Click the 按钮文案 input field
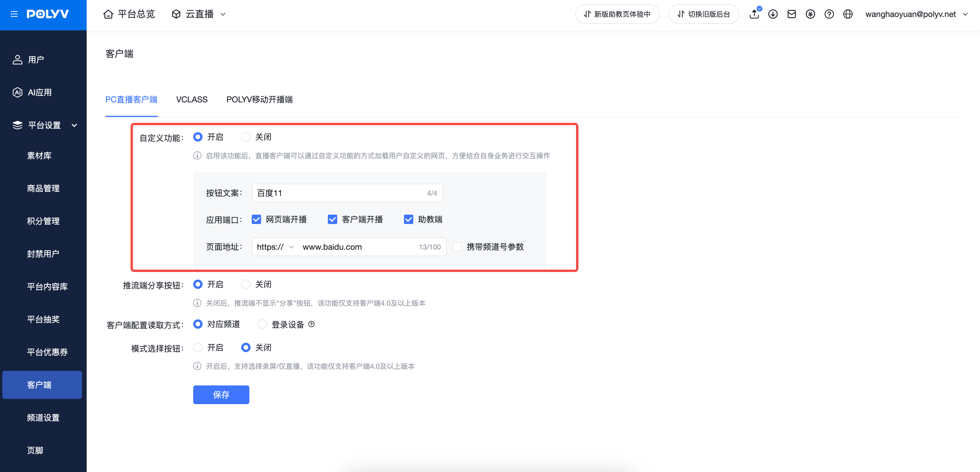The height and width of the screenshot is (472, 980). (x=347, y=193)
